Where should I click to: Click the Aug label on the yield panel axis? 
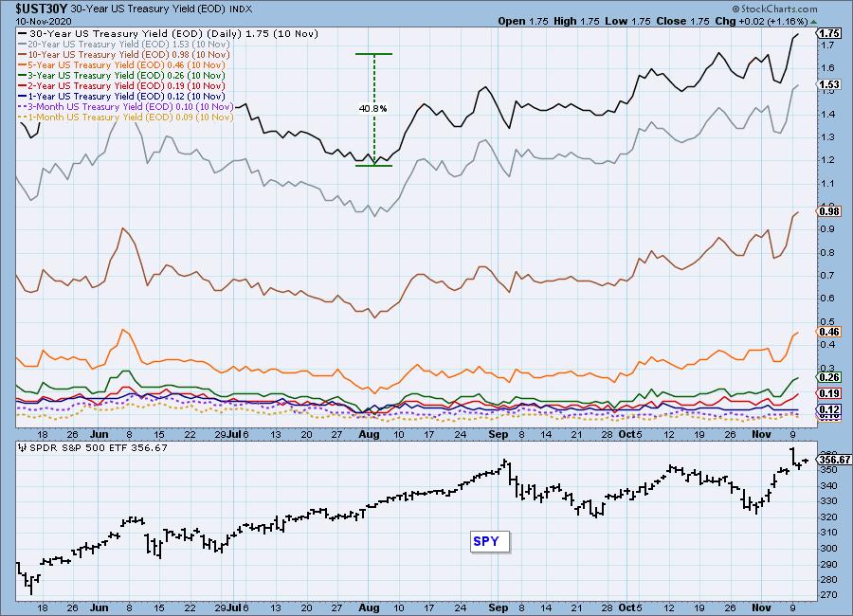[369, 434]
